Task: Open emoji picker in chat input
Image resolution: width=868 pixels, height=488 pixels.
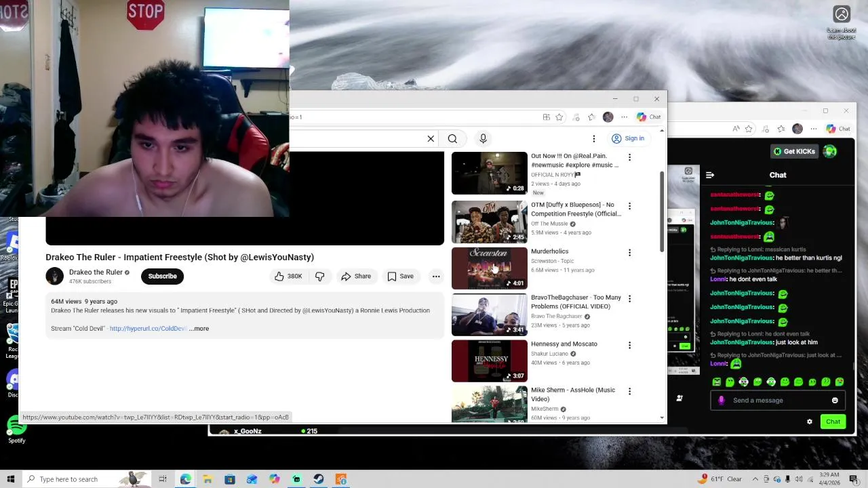Action: 835,401
